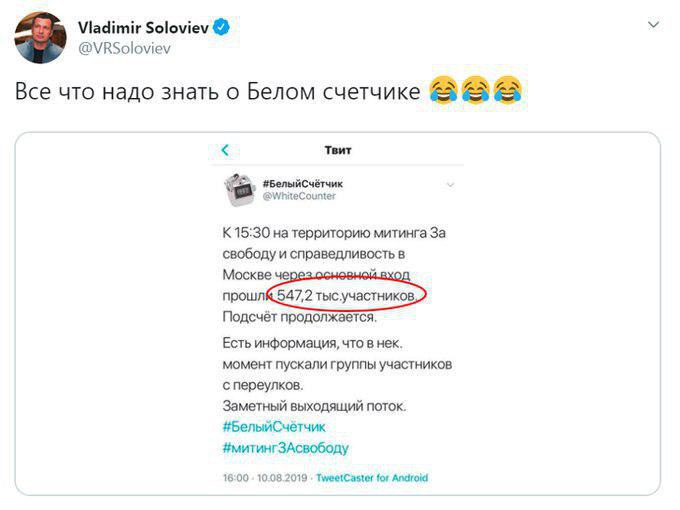Click the WhiteCounter clicker avatar
Image resolution: width=680 pixels, height=510 pixels.
[x=239, y=188]
